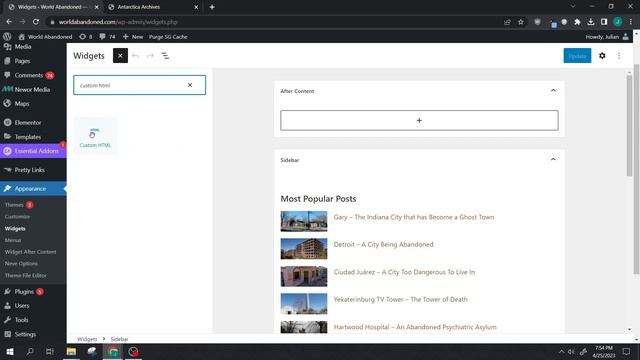
Task: Reload the page
Action: point(36,22)
